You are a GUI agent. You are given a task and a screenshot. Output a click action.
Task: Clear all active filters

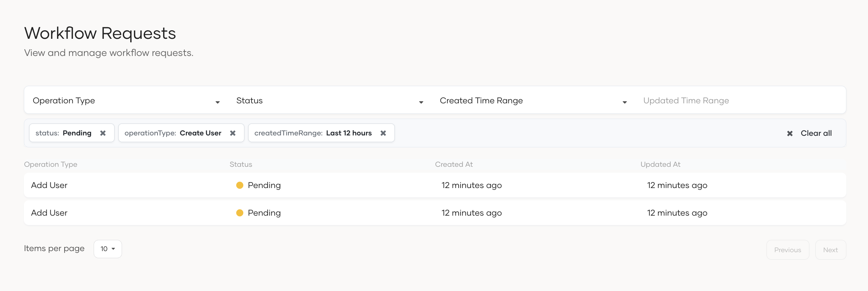[x=809, y=133]
